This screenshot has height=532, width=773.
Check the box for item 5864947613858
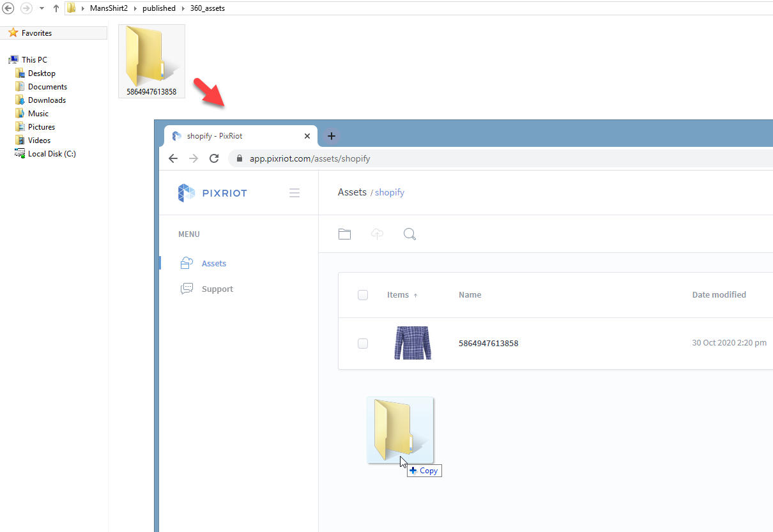pyautogui.click(x=363, y=344)
